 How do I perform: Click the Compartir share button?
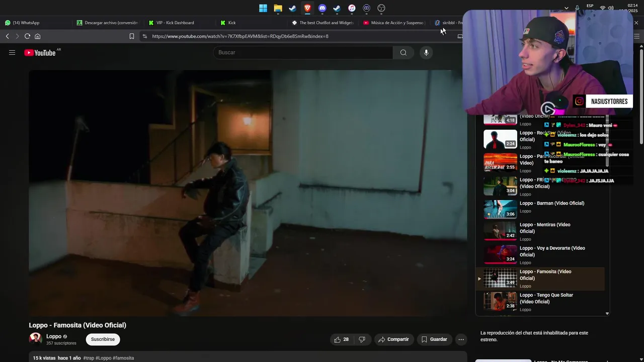pos(393,339)
